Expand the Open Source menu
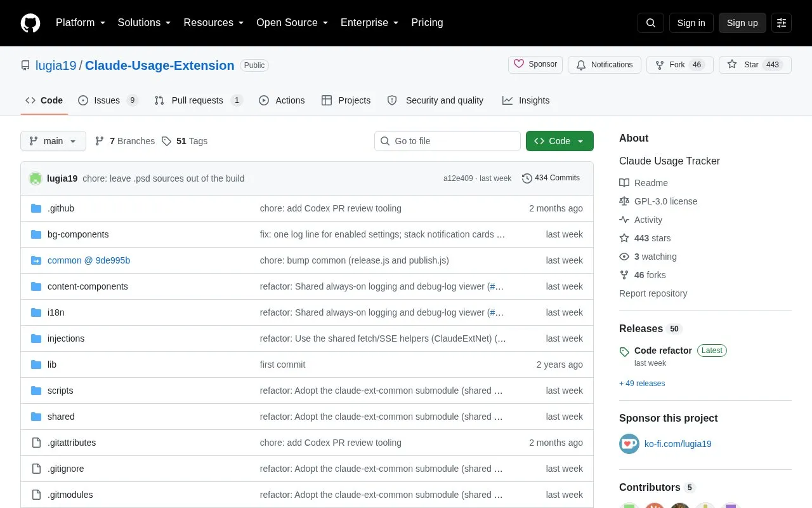Screen dimensions: 812x508 coord(292,23)
